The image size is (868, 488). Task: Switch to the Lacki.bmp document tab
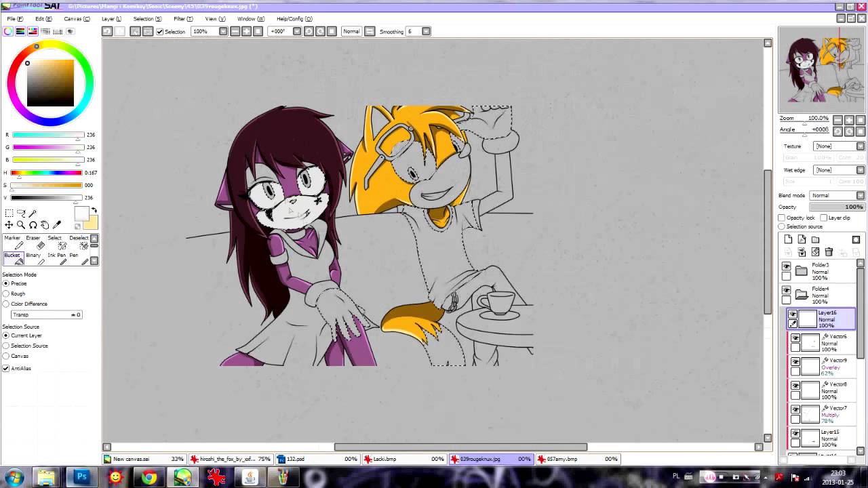[403, 459]
